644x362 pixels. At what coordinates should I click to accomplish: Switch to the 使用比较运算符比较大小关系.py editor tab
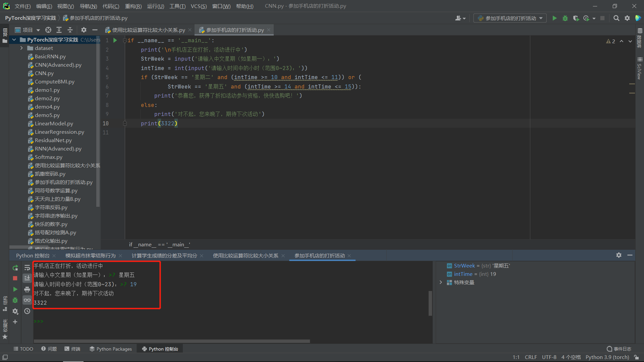click(x=148, y=30)
